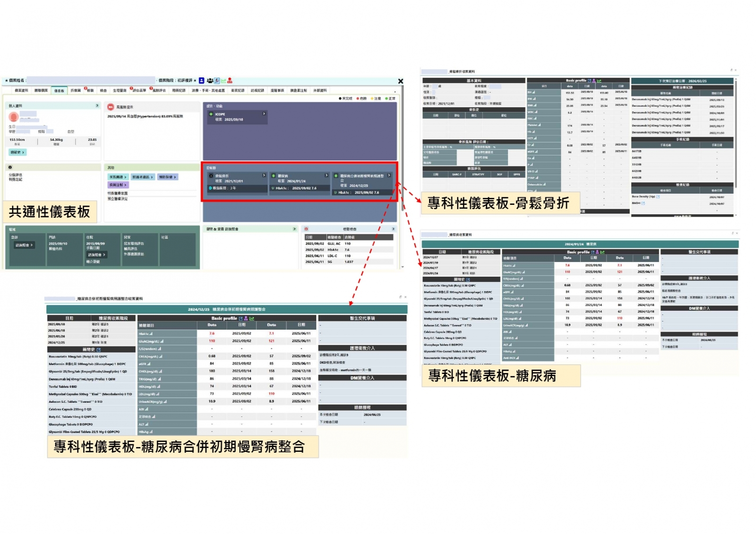Open external link icon beside 藥物史 heading

point(99,350)
